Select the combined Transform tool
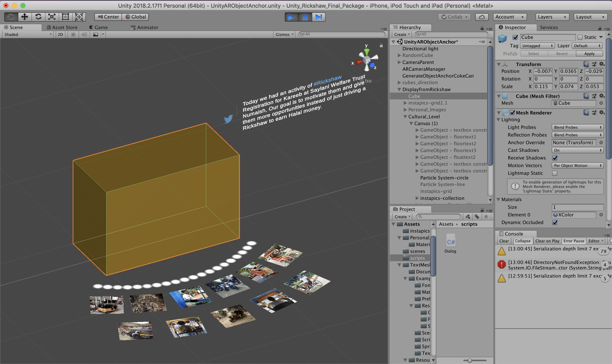Viewport: 612px width, 364px height. tap(79, 17)
